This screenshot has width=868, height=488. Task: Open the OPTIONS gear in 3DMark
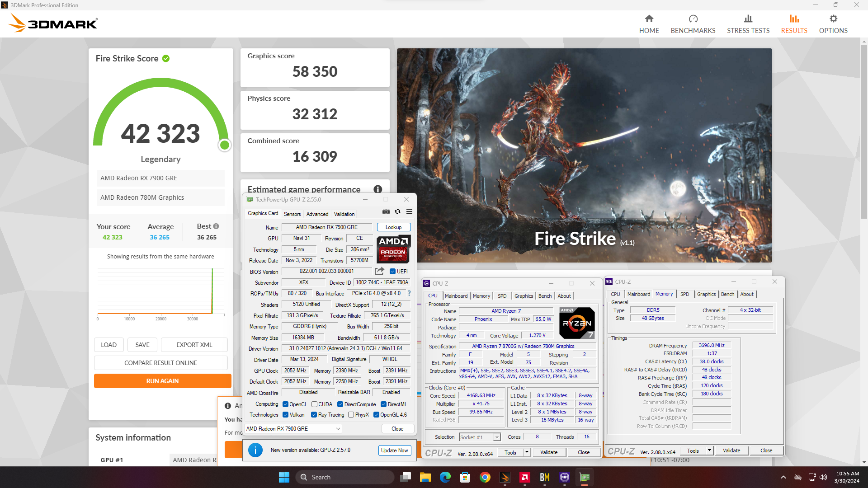pos(833,24)
